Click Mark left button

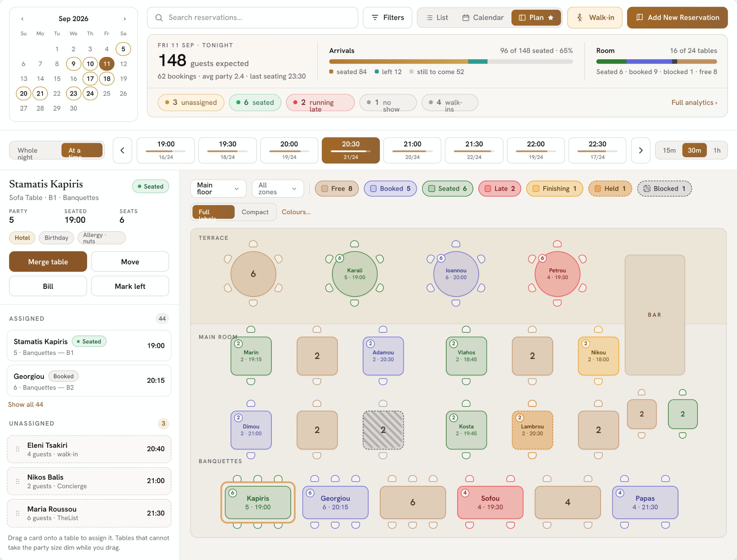pos(130,286)
